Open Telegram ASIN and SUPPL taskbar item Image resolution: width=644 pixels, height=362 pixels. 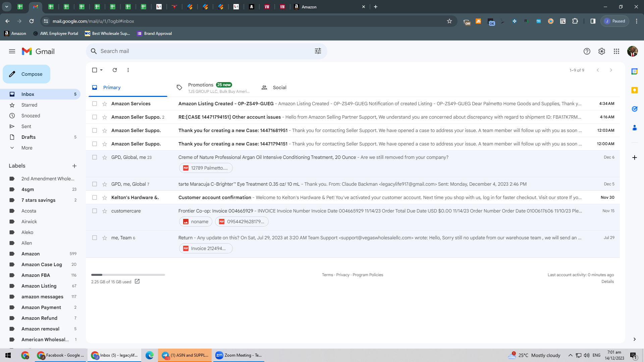(x=185, y=355)
